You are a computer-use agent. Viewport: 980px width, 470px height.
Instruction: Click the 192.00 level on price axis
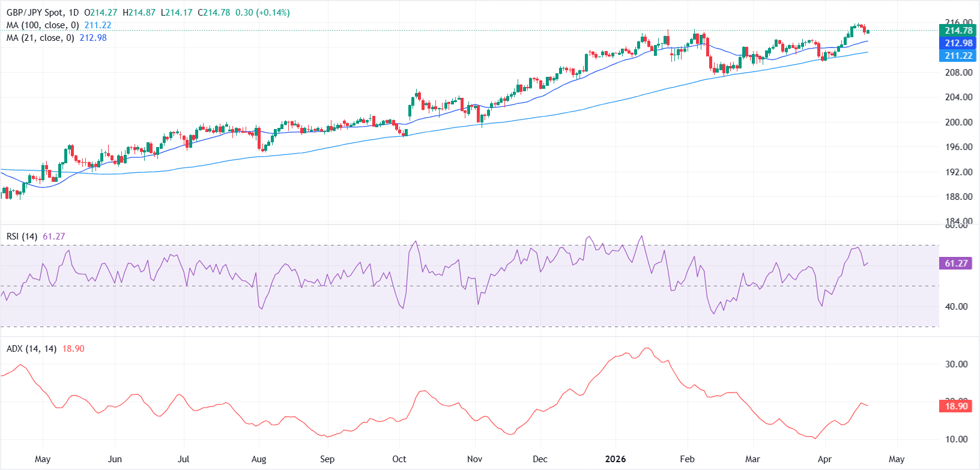tap(958, 172)
